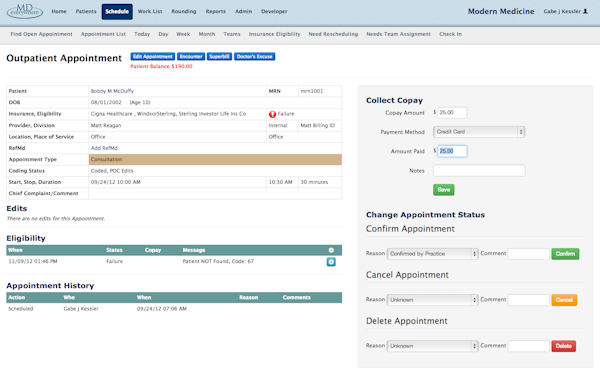The image size is (600, 373).
Task: Click the orange Cancel button
Action: tap(564, 300)
